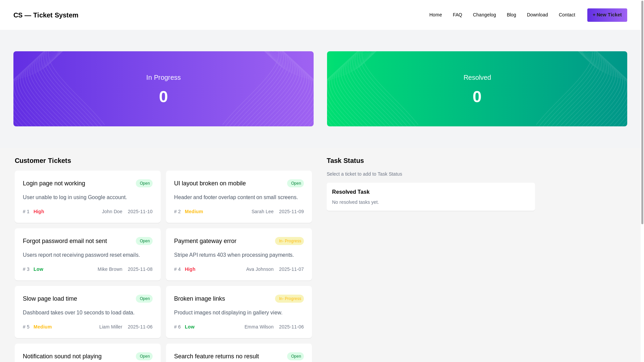Click the Resolved Task panel heading
The image size is (644, 362).
(x=351, y=192)
